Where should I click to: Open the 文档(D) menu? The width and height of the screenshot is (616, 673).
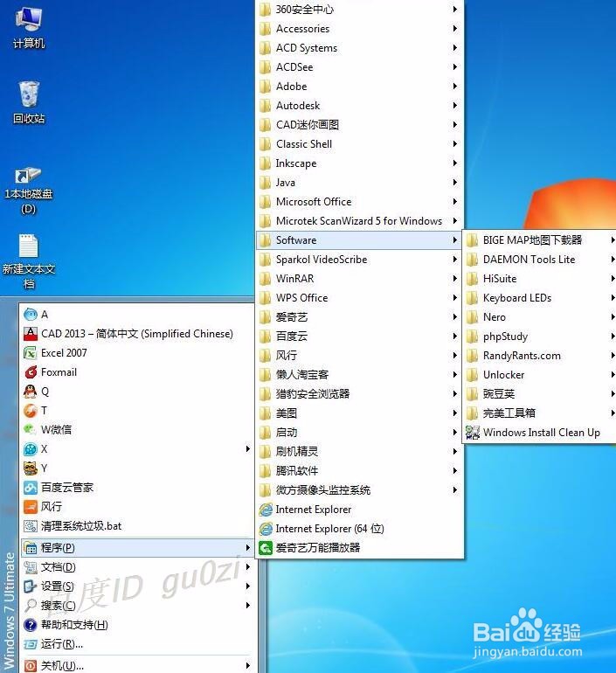click(x=137, y=567)
